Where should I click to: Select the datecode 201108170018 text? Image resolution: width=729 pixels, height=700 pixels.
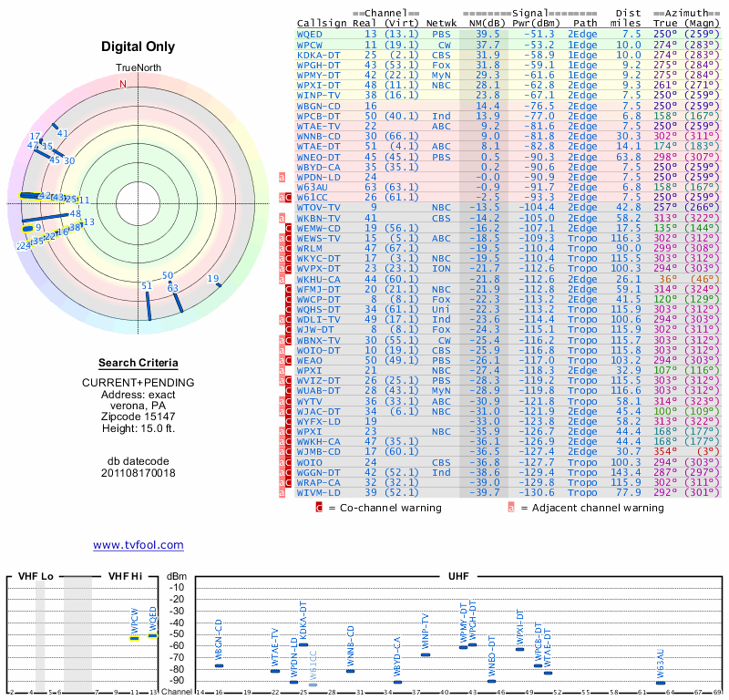[x=139, y=473]
